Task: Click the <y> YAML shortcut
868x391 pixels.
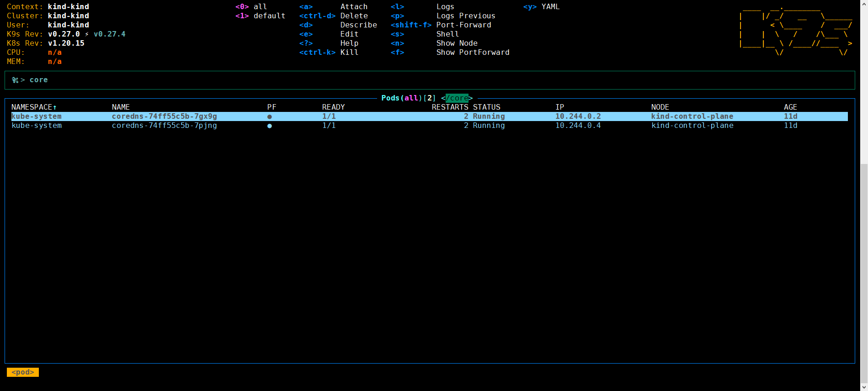Action: [541, 7]
